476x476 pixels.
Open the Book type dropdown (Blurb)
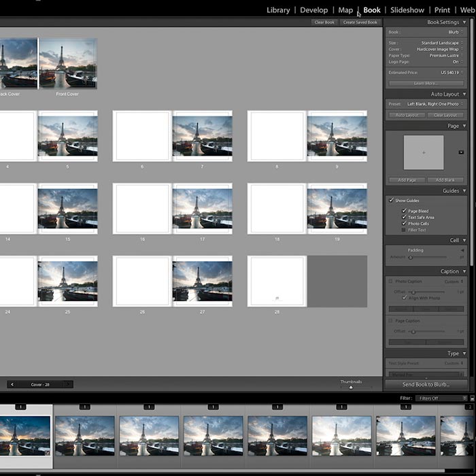(456, 32)
